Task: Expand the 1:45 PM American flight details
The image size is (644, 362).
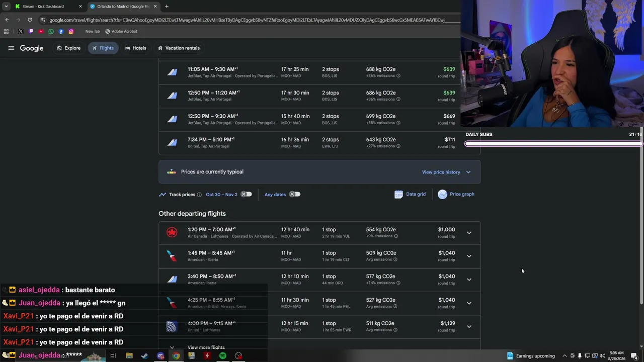Action: click(469, 256)
